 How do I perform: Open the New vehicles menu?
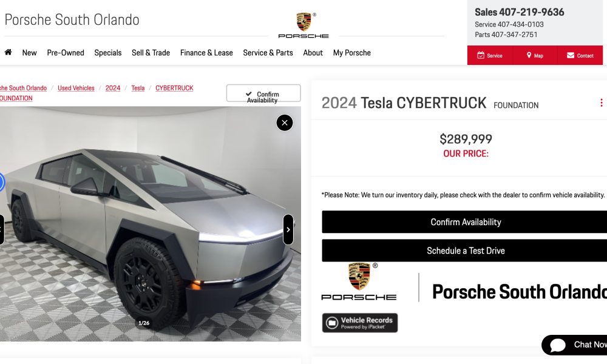[29, 53]
